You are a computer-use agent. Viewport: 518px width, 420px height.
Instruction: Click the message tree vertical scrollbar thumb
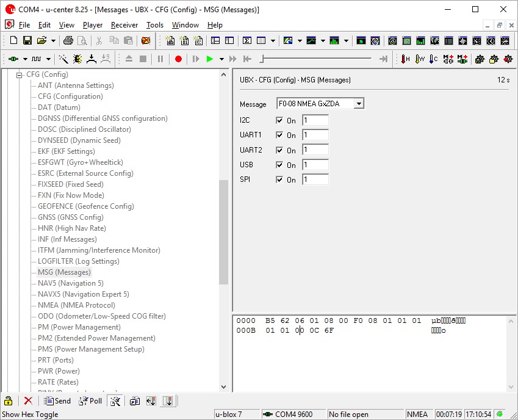tap(224, 233)
